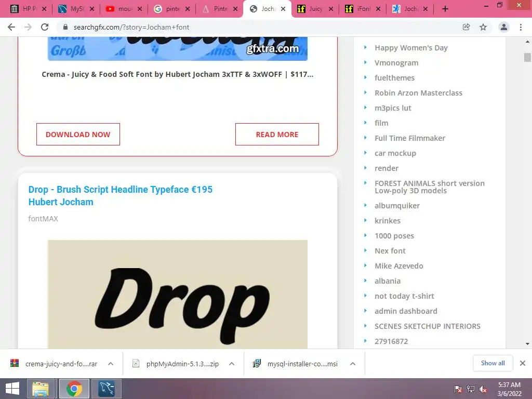
Task: Open the fontMAX category link
Action: point(43,219)
